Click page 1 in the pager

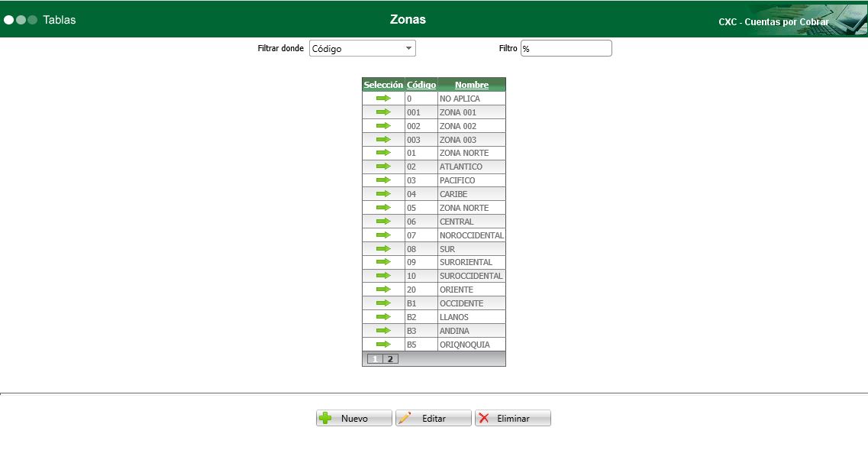tap(375, 359)
